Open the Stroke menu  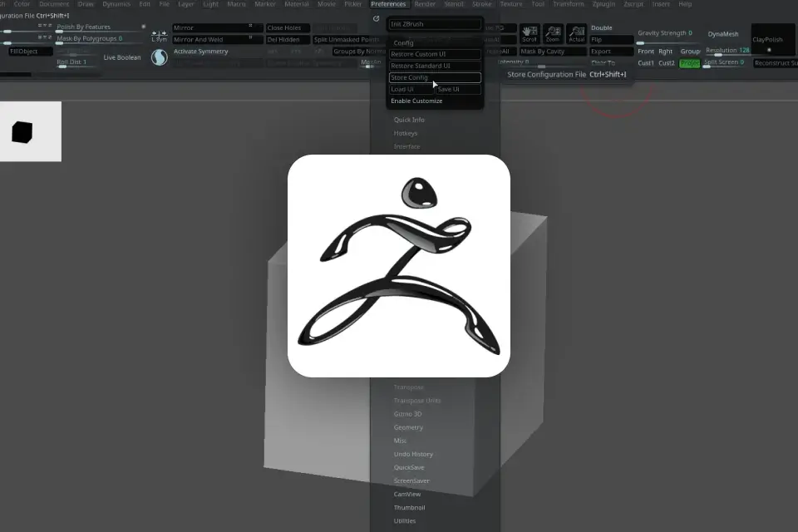(x=481, y=4)
